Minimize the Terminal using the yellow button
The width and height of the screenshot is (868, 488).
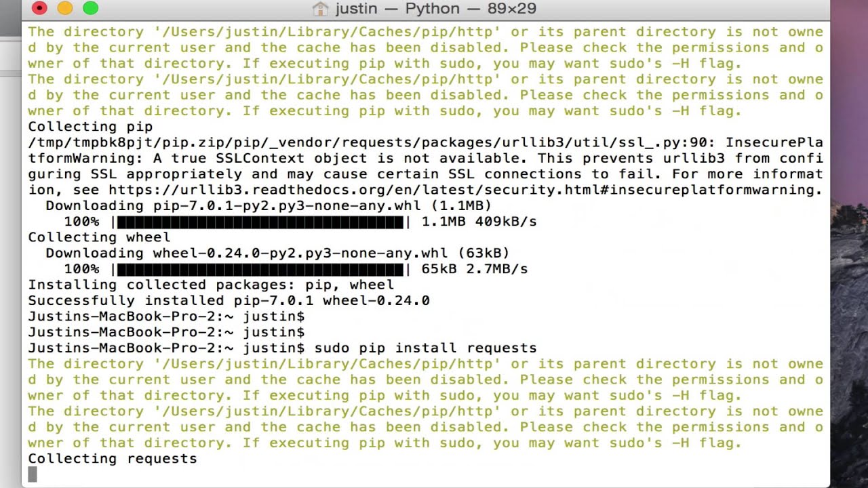pos(65,8)
